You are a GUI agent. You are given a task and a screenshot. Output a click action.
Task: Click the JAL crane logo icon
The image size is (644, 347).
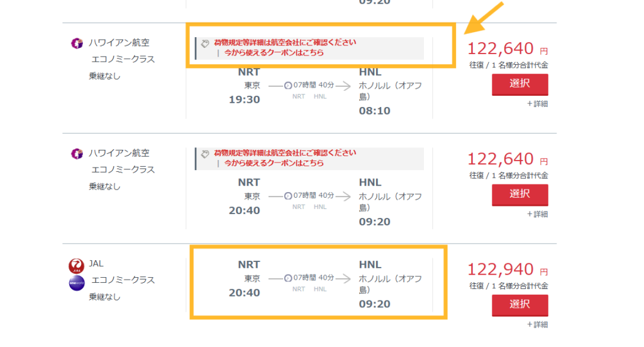(x=76, y=266)
